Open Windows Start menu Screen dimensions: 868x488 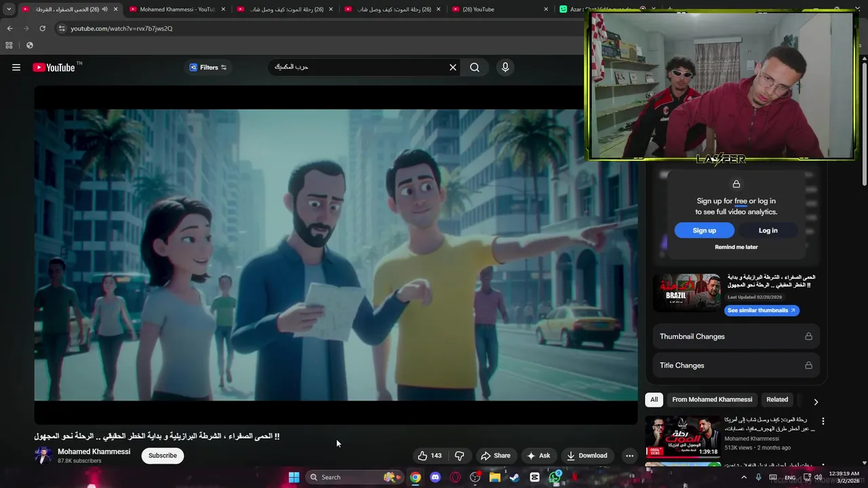pos(294,477)
